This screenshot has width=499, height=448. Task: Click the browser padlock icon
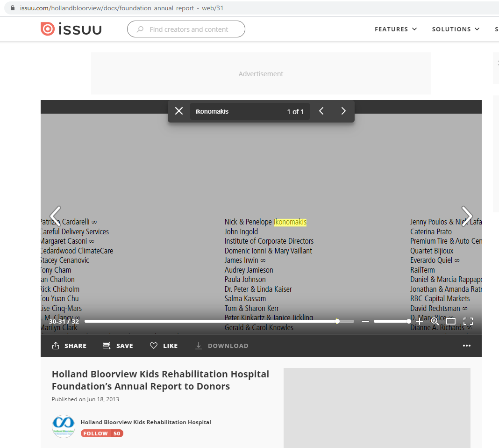click(13, 8)
